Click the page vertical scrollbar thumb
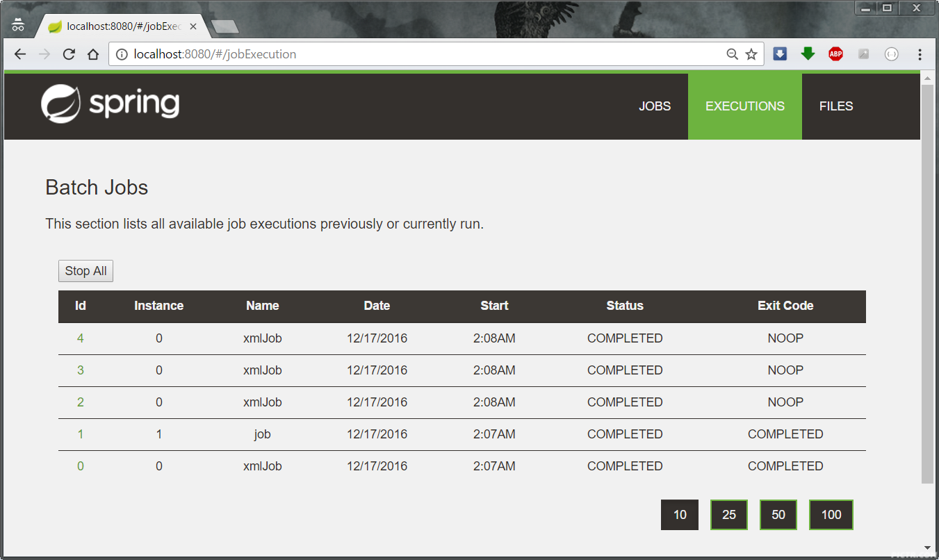The height and width of the screenshot is (560, 939). click(x=927, y=285)
